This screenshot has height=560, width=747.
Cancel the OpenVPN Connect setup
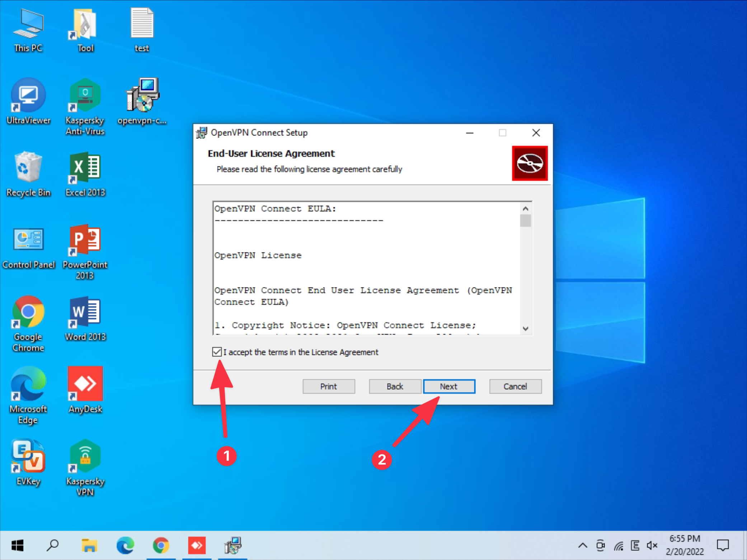click(x=515, y=386)
